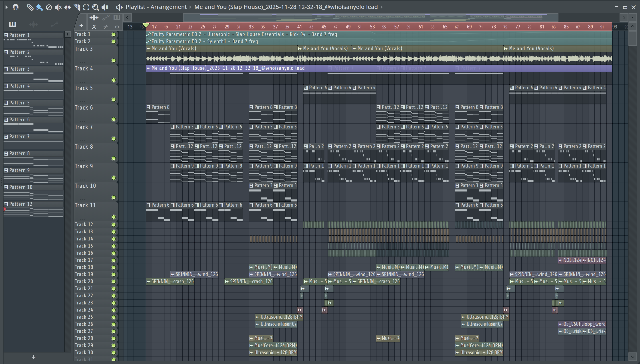Viewport: 640px width, 364px height.
Task: Select the Playback scrub tool
Action: pos(105,7)
